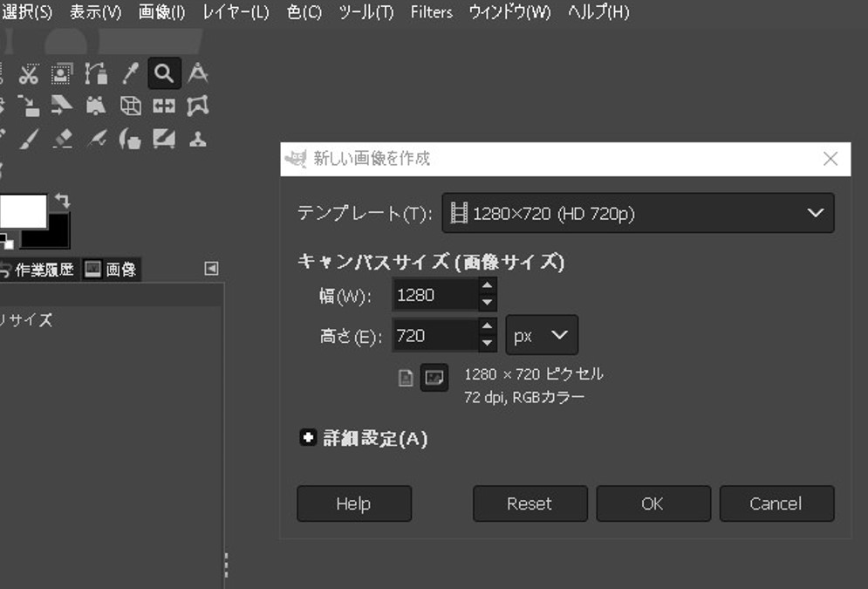Choose the 3D Transform cube tool

click(131, 106)
